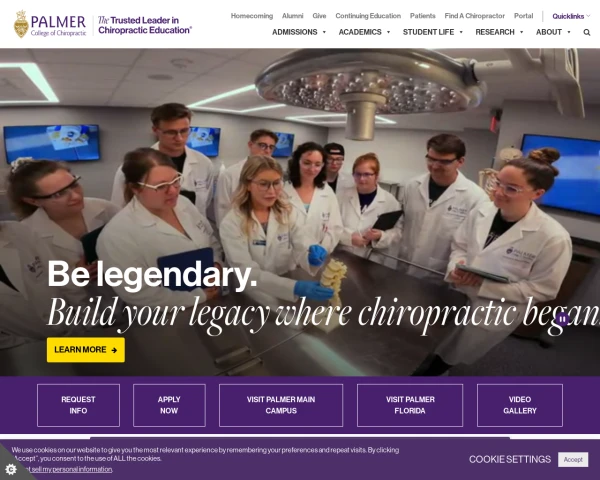Click the Request Info button
Screen dimensions: 600x480
point(78,405)
